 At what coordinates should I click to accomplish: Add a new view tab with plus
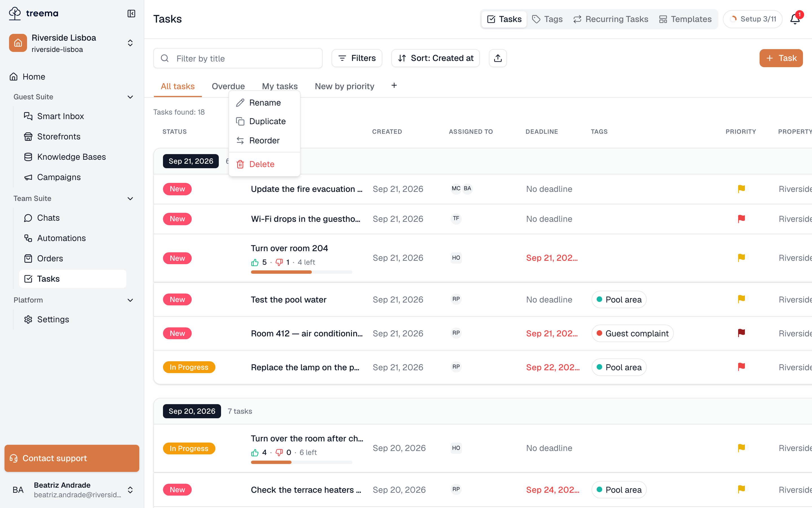click(x=394, y=86)
